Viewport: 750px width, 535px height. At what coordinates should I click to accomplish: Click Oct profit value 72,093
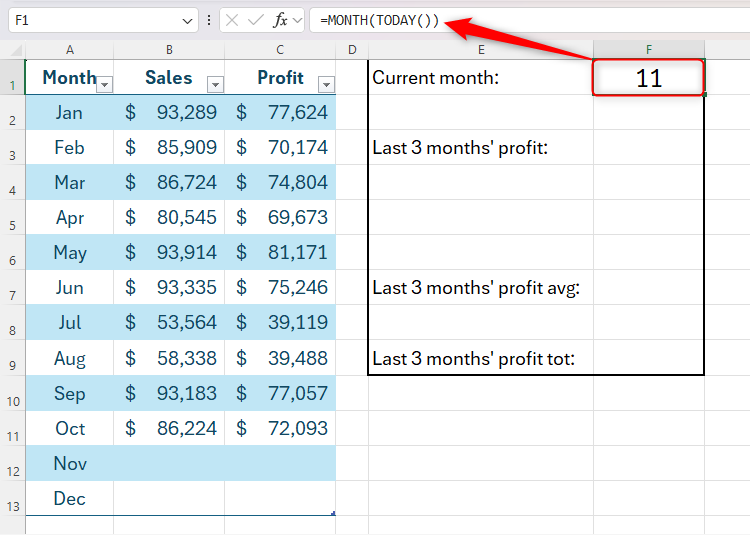(280, 428)
